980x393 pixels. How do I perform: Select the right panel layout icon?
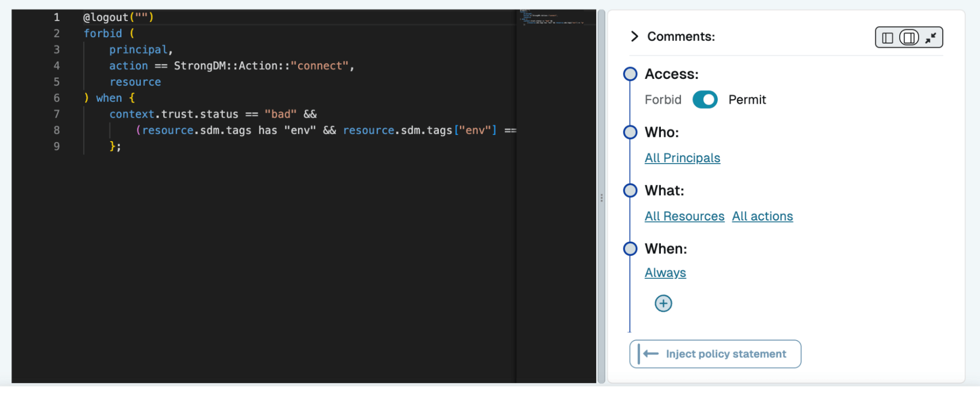pos(908,38)
